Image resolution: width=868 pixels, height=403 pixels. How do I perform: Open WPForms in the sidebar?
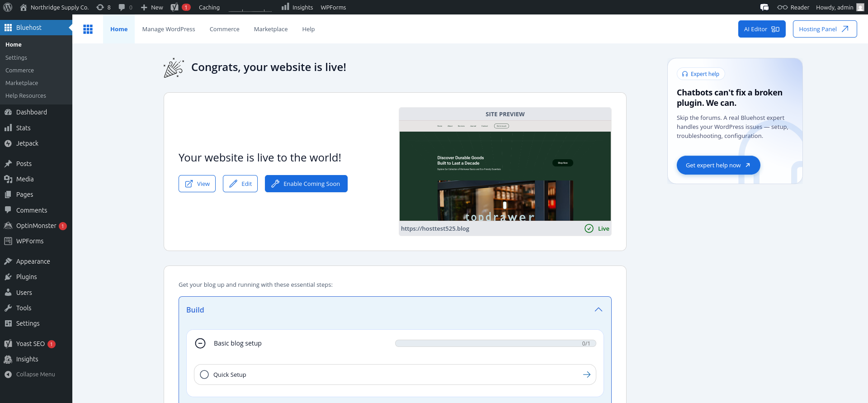coord(36,241)
